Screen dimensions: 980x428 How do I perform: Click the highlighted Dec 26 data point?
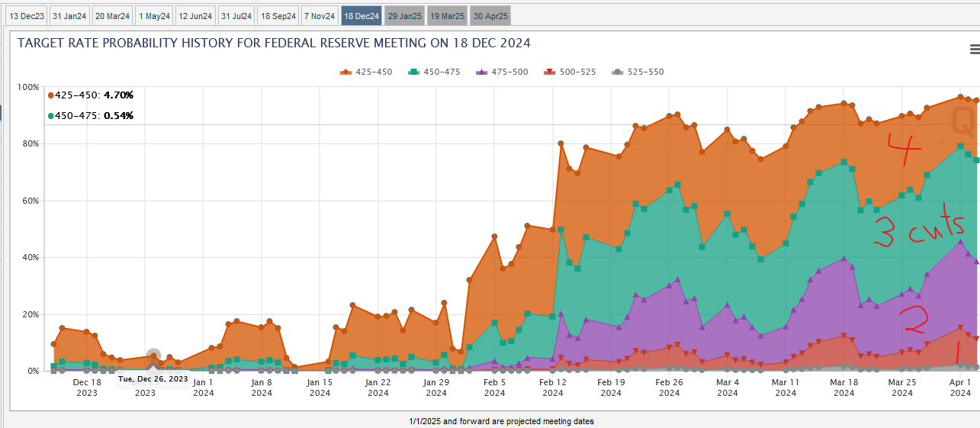click(153, 356)
